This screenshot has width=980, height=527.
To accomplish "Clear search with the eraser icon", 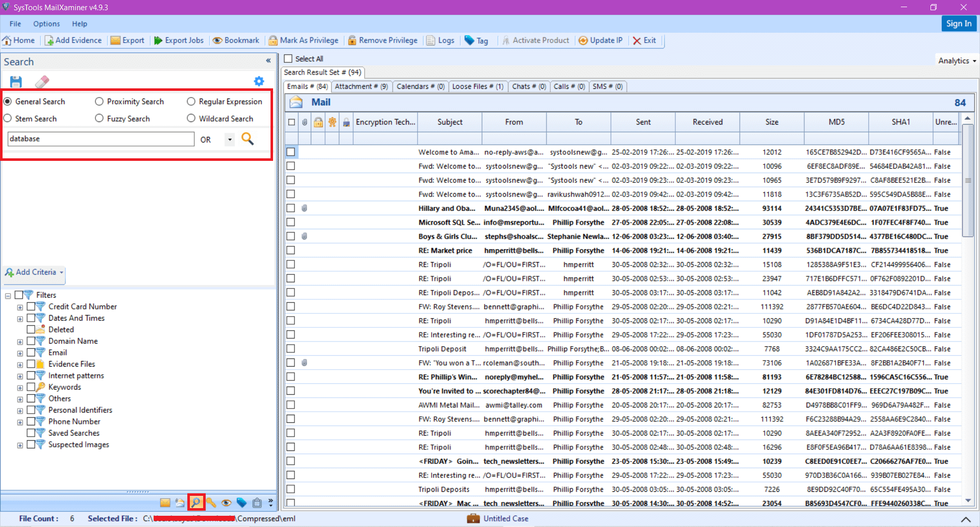I will 42,82.
